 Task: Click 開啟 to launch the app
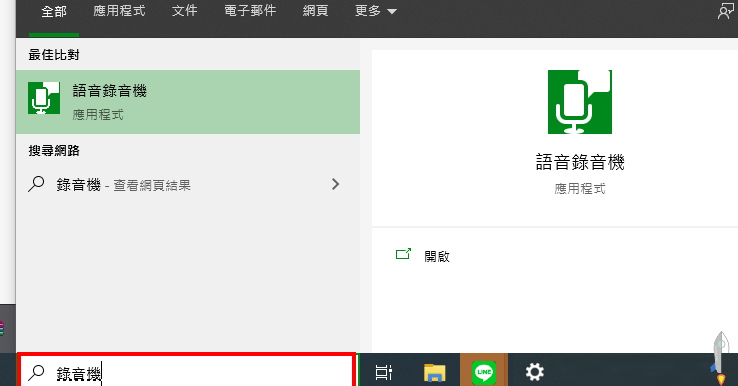click(437, 256)
